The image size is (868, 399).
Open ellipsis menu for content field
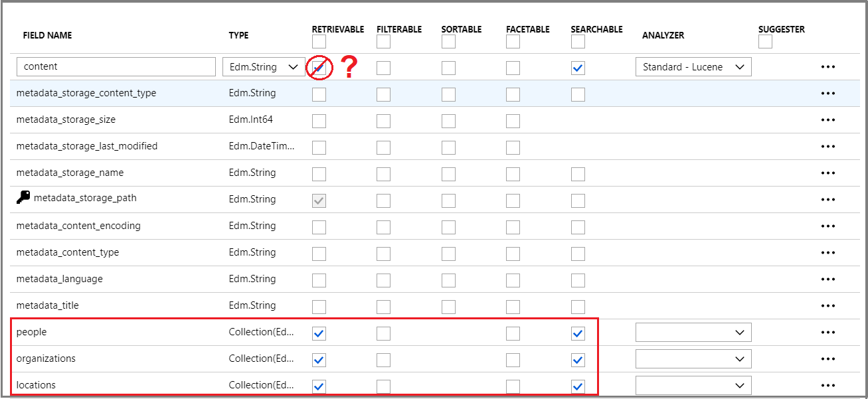[x=827, y=67]
